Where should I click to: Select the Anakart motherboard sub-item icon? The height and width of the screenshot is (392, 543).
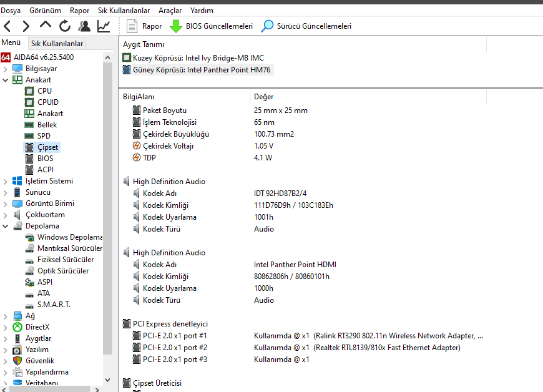coord(29,114)
